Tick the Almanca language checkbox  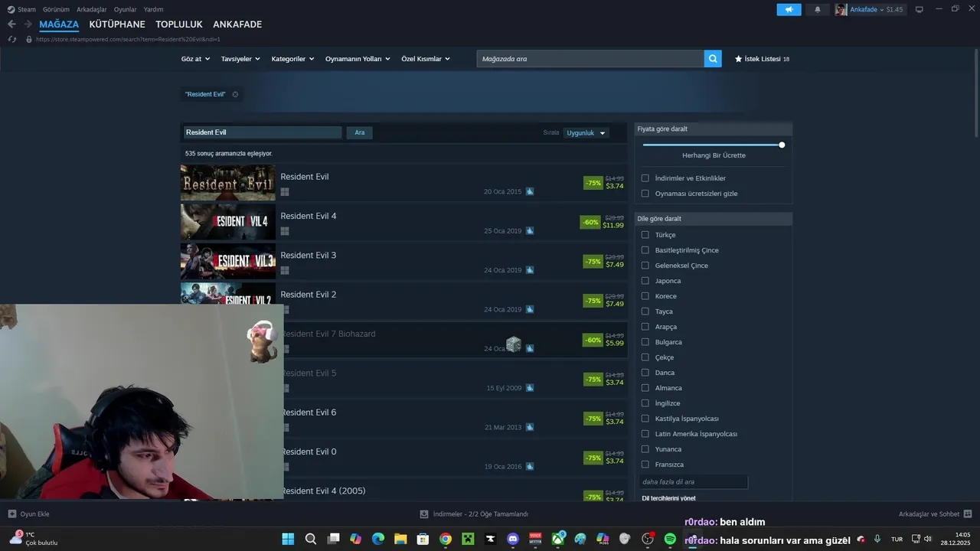(x=645, y=388)
